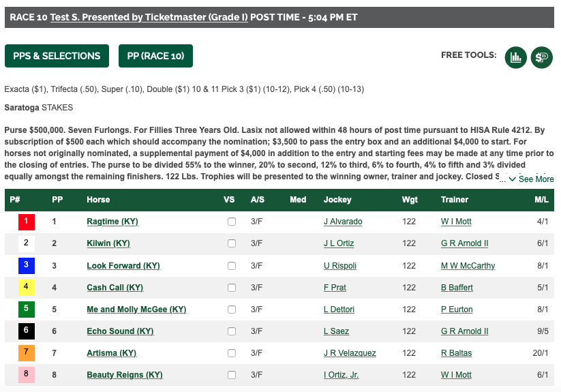
Task: Open horse page for Me and Molly McGee
Action: 137,310
